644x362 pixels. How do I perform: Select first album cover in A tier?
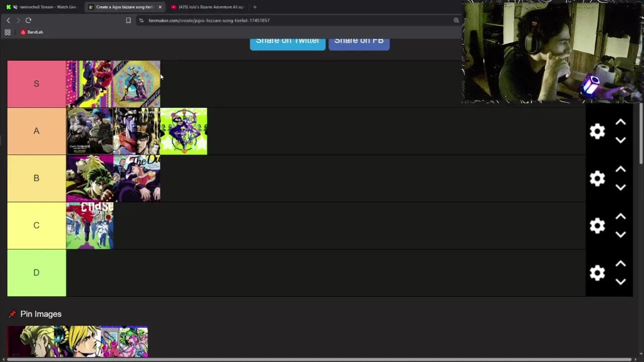[x=90, y=131]
